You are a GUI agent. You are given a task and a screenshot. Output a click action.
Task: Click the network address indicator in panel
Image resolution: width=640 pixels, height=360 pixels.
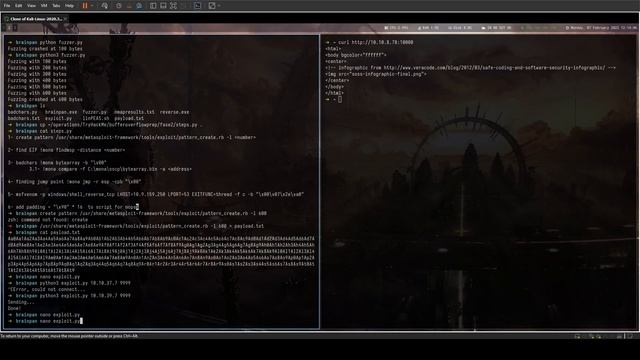click(496, 28)
